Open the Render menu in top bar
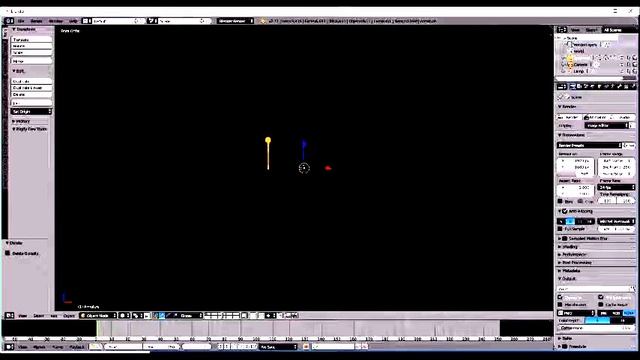The height and width of the screenshot is (360, 640). [x=36, y=21]
